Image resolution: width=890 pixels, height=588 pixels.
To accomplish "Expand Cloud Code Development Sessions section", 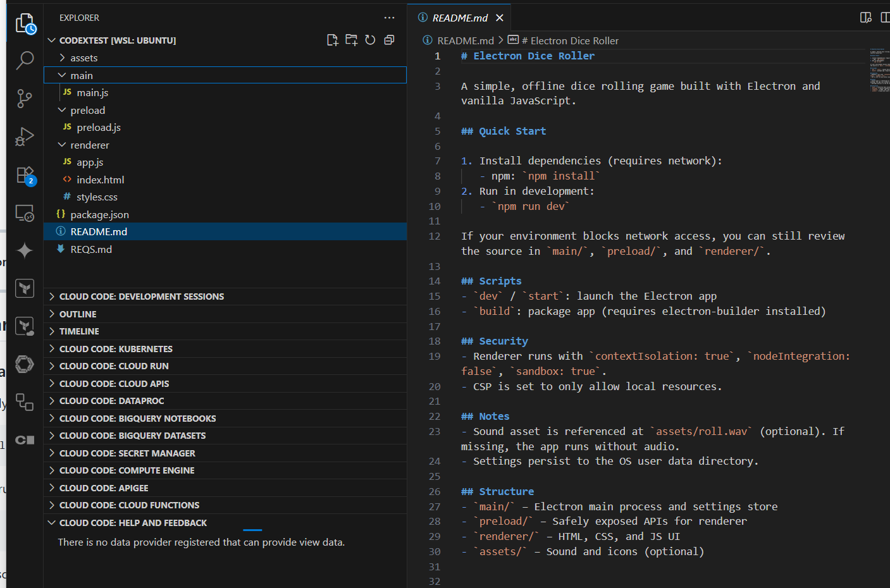I will point(225,297).
